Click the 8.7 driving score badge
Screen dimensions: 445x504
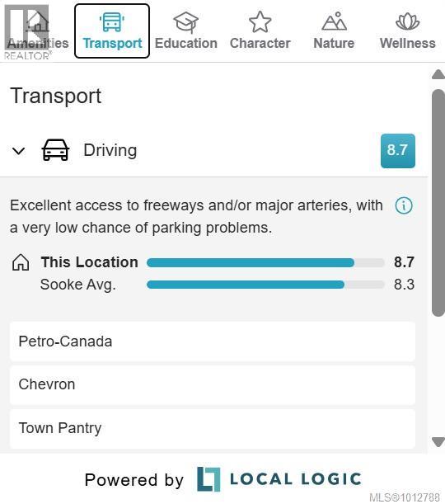coord(398,150)
